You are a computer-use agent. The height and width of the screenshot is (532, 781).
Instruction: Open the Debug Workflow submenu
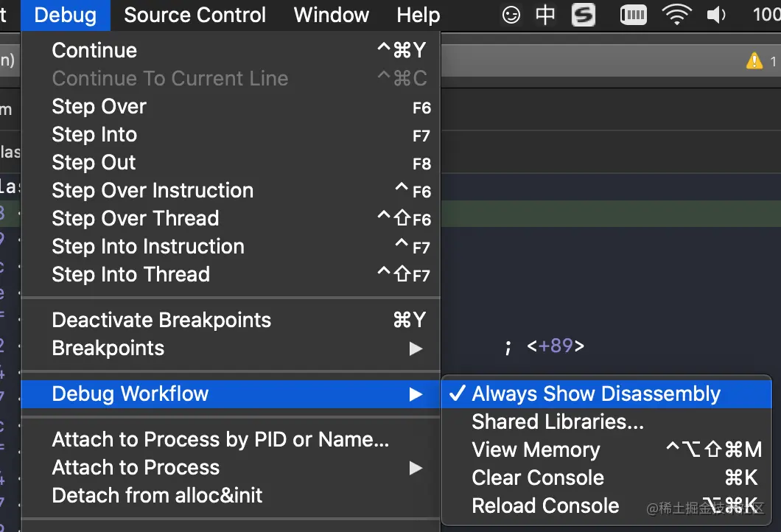click(x=130, y=393)
